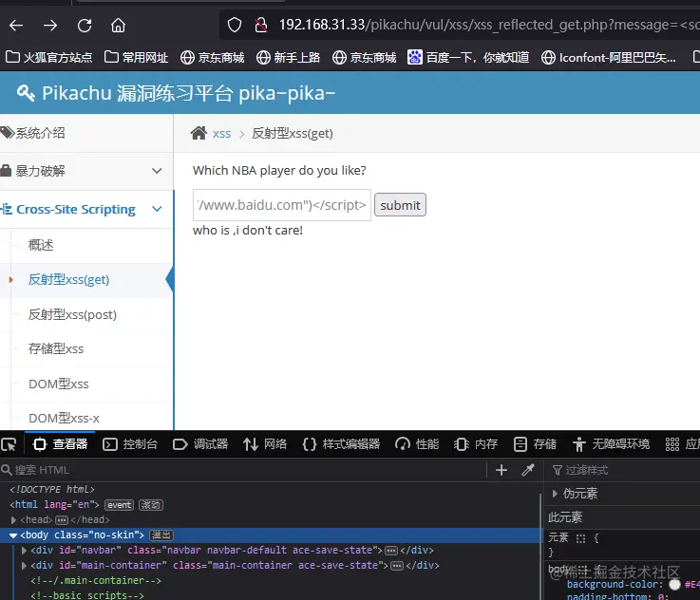Open the DOM型xss-x submenu item
Viewport: 700px width, 600px height.
(x=64, y=418)
